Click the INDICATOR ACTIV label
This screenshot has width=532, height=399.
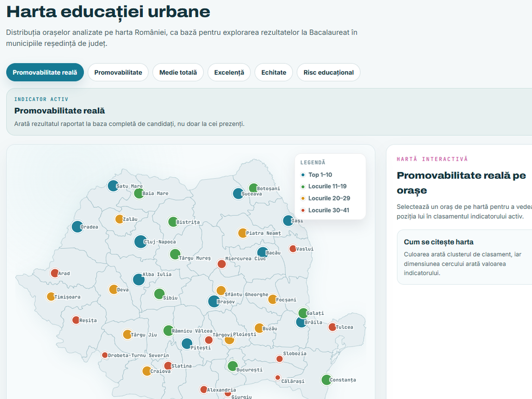41,99
